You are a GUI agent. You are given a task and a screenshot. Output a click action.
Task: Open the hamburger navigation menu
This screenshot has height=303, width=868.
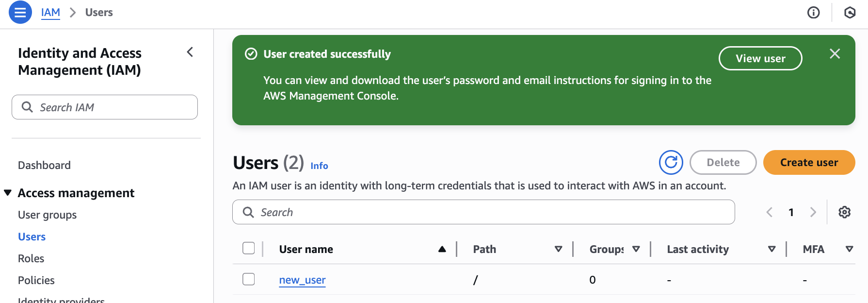point(20,13)
